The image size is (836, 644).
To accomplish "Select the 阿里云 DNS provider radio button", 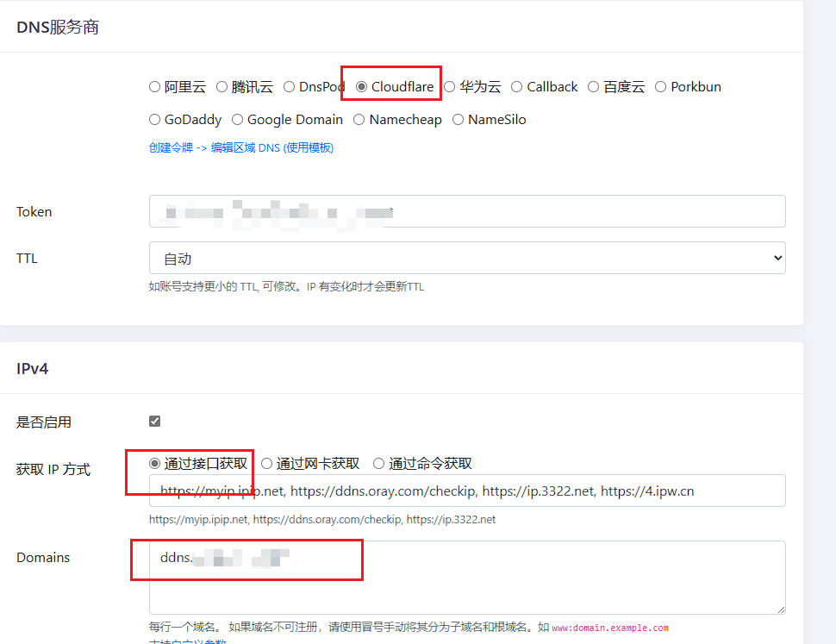I will pyautogui.click(x=155, y=87).
